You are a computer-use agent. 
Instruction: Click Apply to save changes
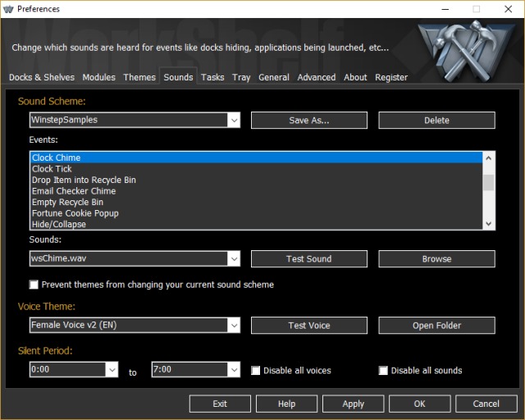tap(353, 404)
